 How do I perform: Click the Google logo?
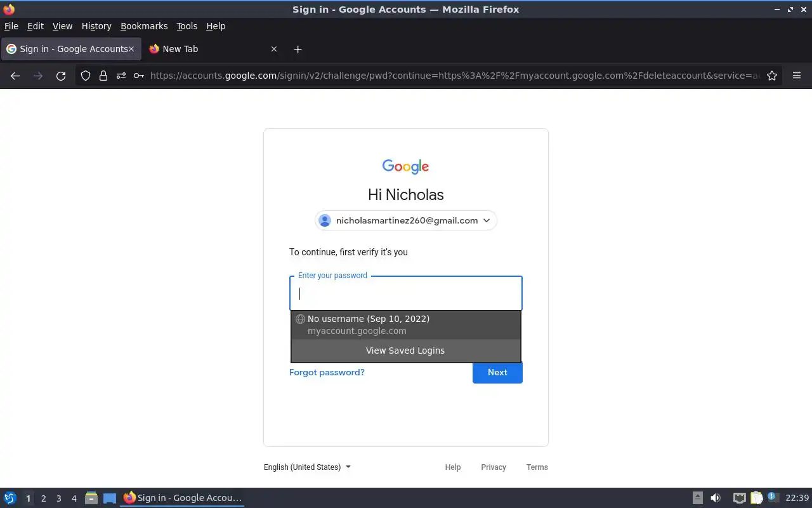pos(406,166)
